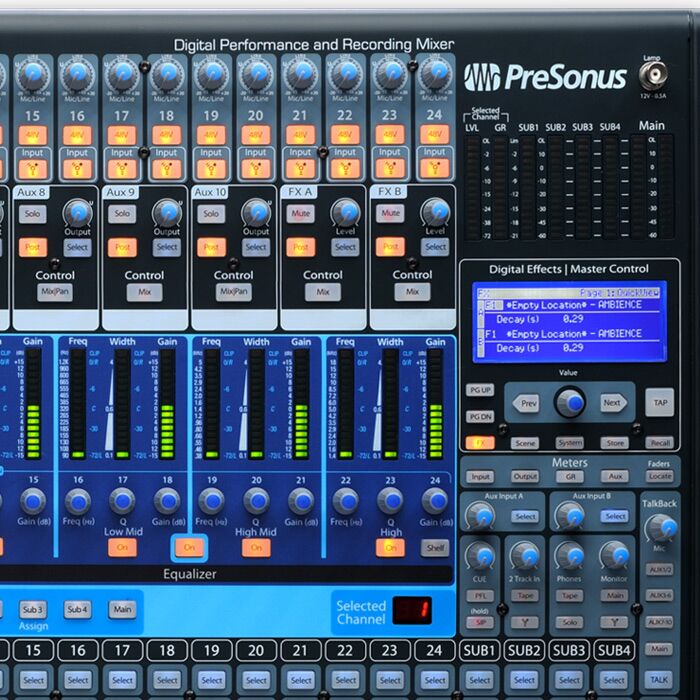Viewport: 700px width, 700px height.
Task: Enable Shelf mode on High EQ band
Action: click(435, 548)
